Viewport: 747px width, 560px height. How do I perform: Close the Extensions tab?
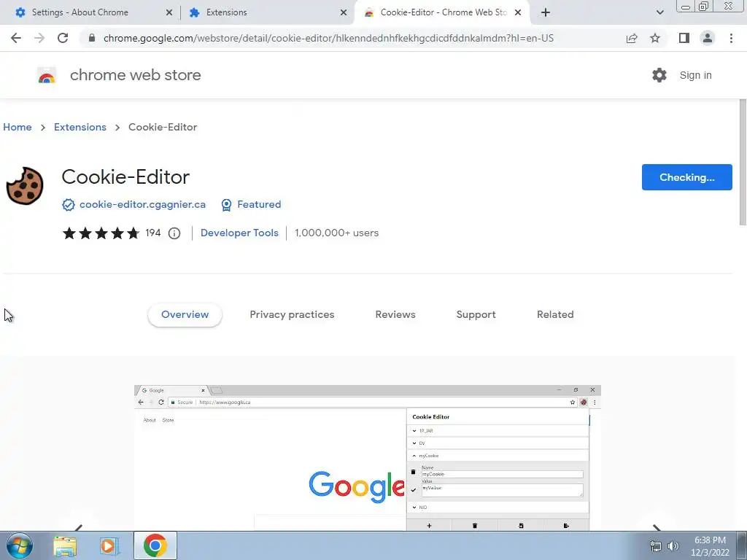click(344, 13)
